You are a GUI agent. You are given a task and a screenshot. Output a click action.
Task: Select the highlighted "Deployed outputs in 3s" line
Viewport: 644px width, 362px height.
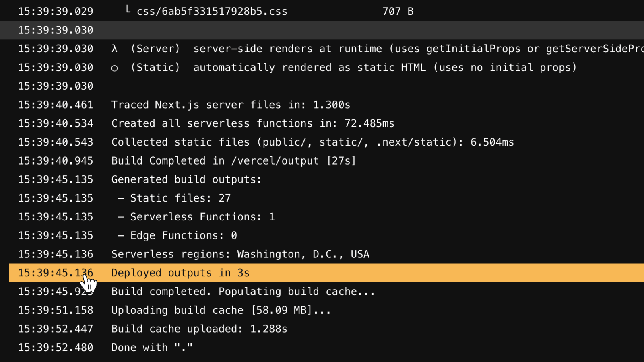tap(180, 273)
